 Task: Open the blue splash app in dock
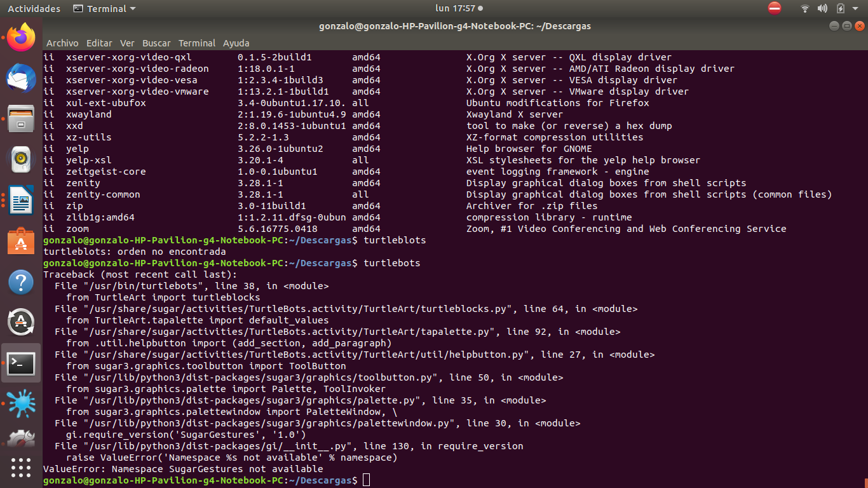(21, 404)
